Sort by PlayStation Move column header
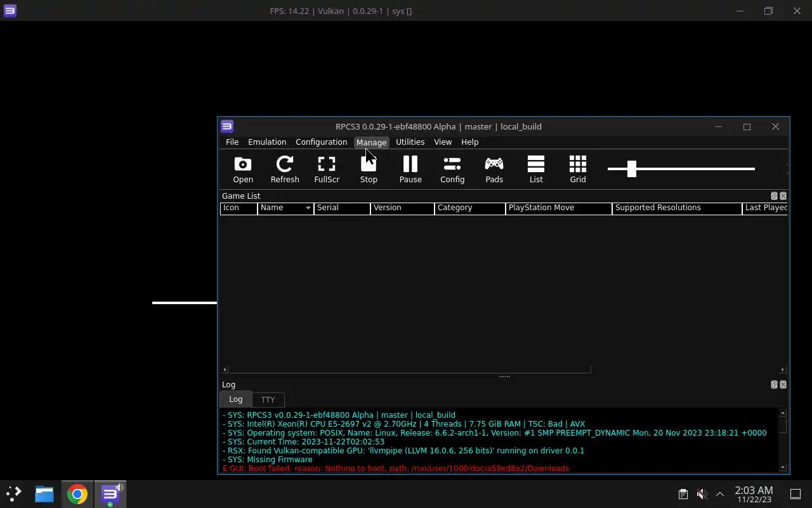This screenshot has width=812, height=508. point(558,208)
